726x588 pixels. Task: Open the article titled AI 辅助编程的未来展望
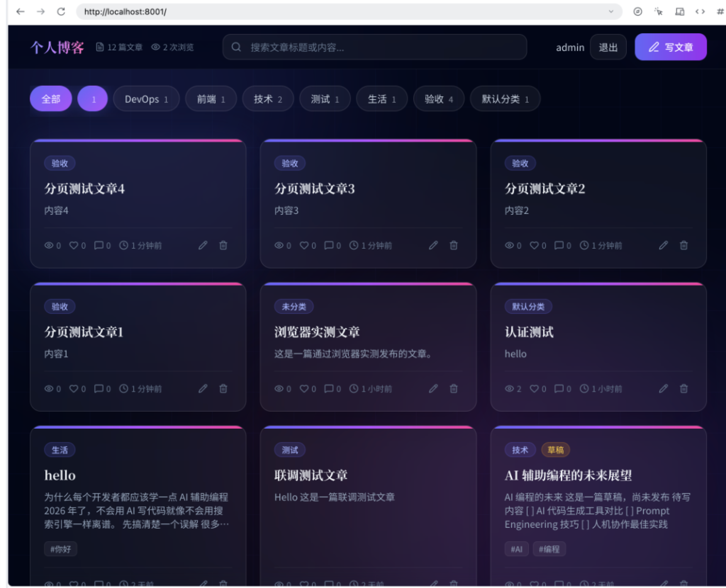568,475
